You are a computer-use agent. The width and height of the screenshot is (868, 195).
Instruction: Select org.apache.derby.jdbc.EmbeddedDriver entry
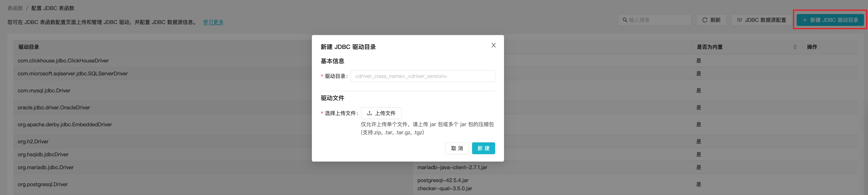65,125
